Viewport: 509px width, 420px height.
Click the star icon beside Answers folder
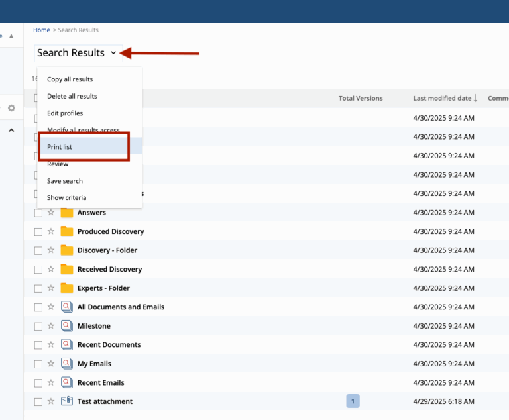point(51,213)
